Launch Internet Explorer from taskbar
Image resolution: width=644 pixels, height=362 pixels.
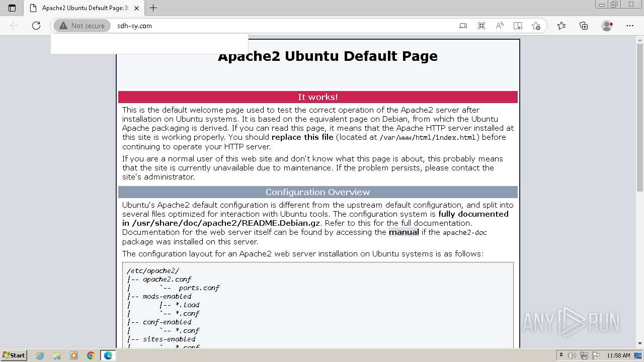40,355
